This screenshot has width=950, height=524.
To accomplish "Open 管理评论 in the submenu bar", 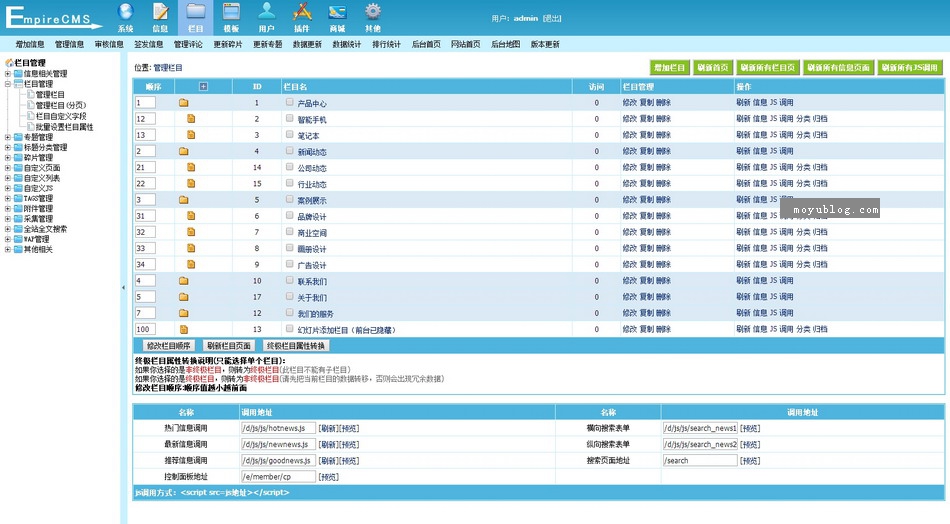I will coord(188,44).
